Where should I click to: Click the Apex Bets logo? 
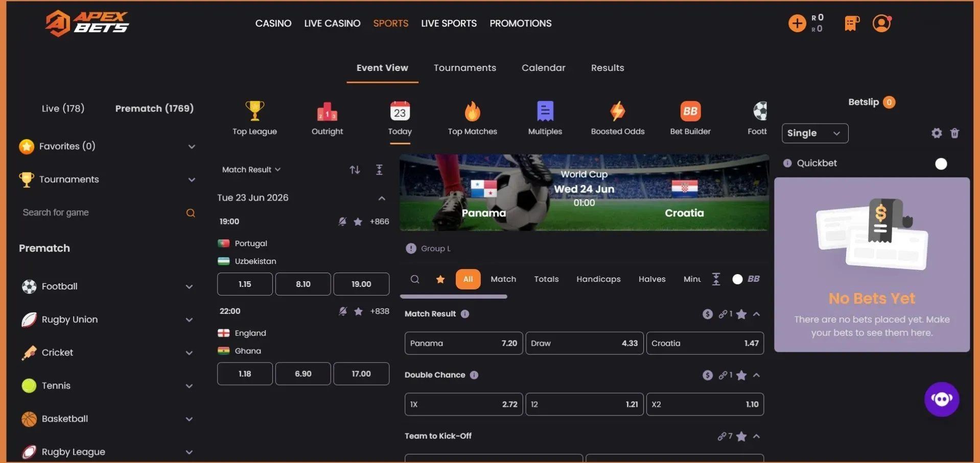tap(87, 23)
